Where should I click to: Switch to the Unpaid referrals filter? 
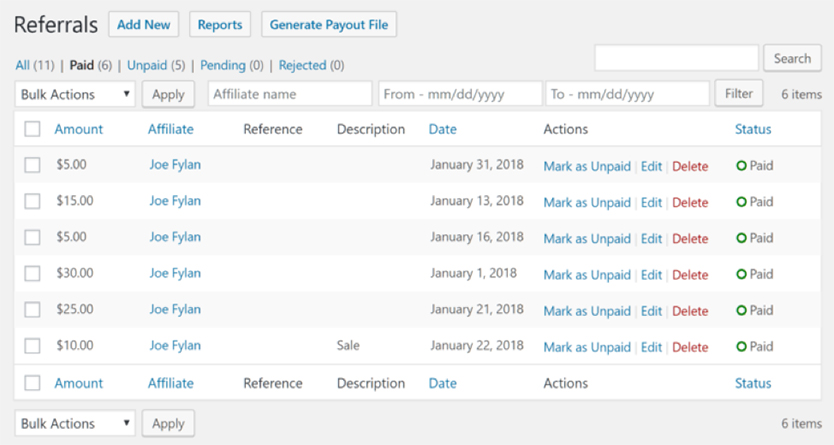tap(146, 65)
